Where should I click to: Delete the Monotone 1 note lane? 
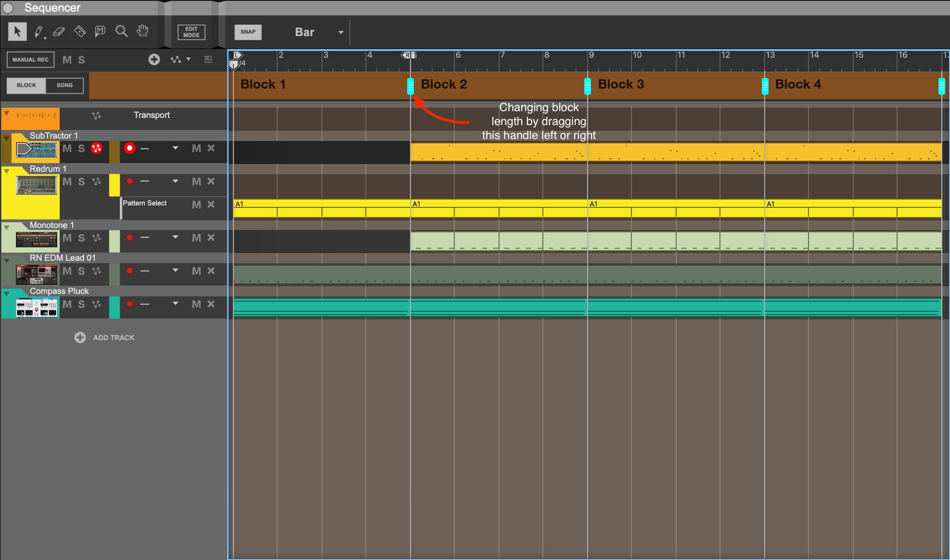coord(211,238)
